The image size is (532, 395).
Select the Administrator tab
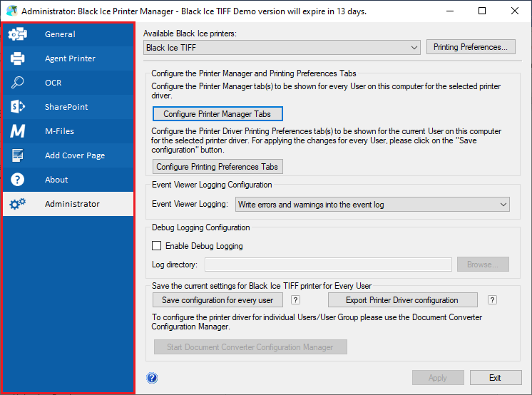click(68, 204)
